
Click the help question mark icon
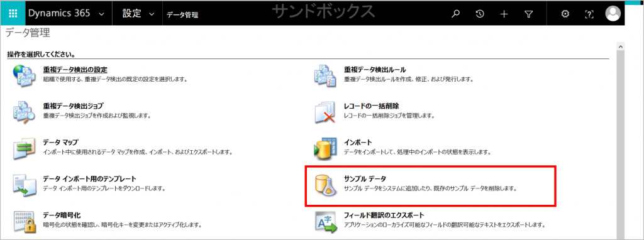click(x=589, y=14)
